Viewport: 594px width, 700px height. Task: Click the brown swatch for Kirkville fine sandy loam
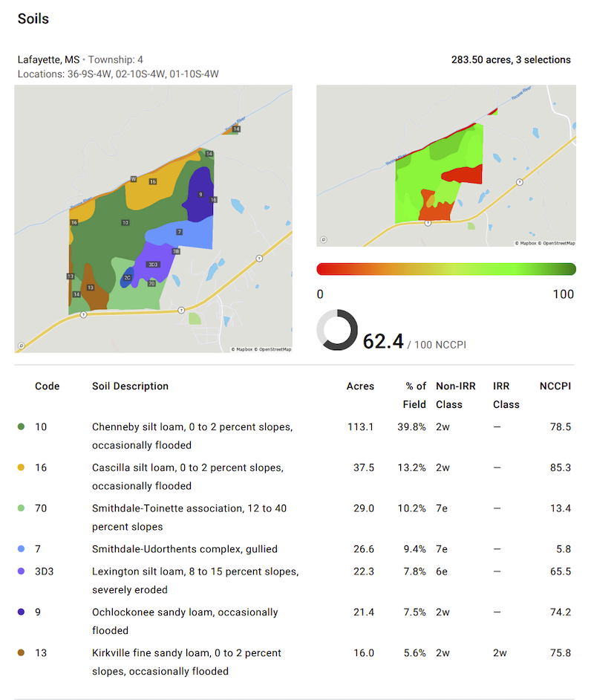21,653
